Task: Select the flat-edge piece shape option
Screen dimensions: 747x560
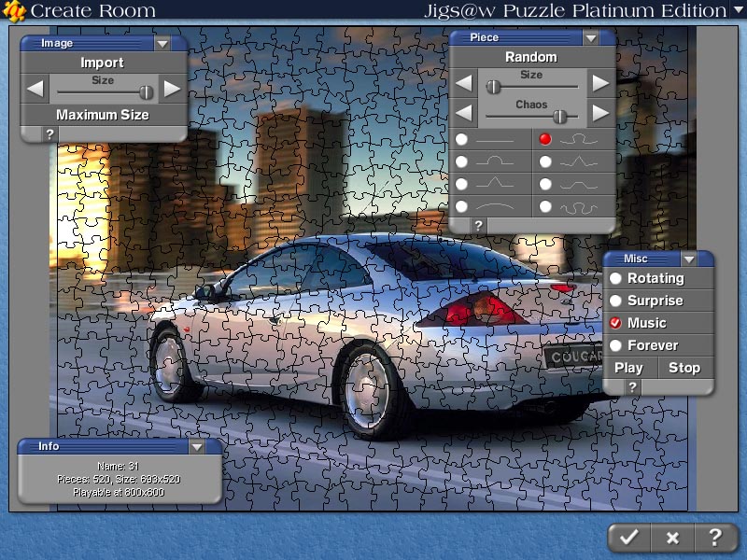Action: (x=464, y=140)
